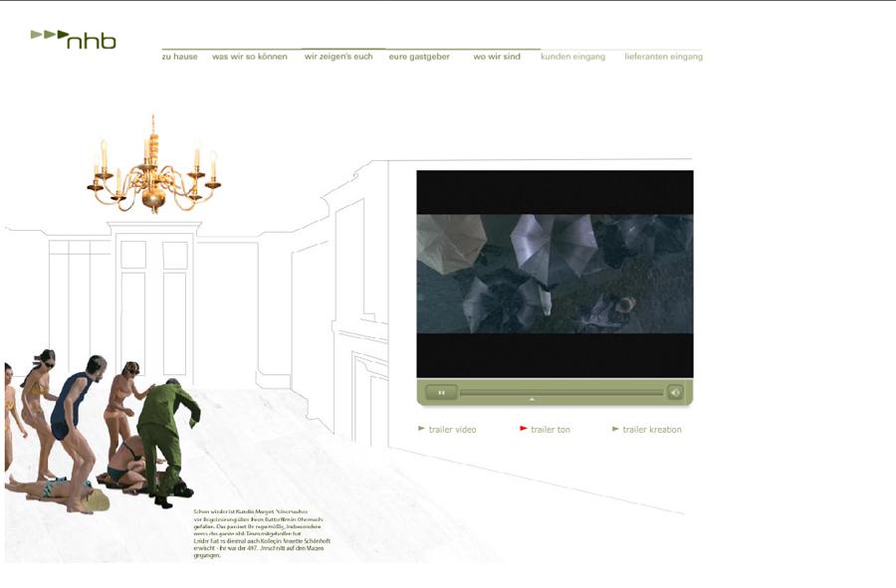Navigate to wo wir sind
Viewport: 896px width, 588px height.
coord(497,57)
